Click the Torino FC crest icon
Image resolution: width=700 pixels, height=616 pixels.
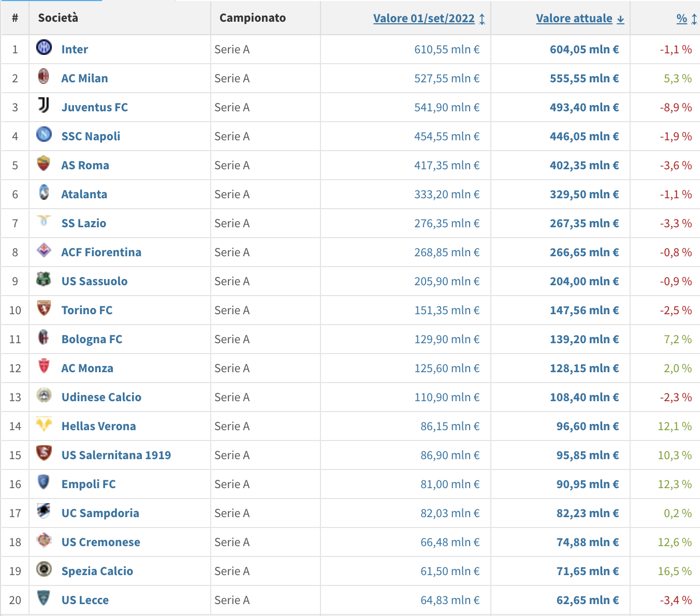[x=44, y=308]
